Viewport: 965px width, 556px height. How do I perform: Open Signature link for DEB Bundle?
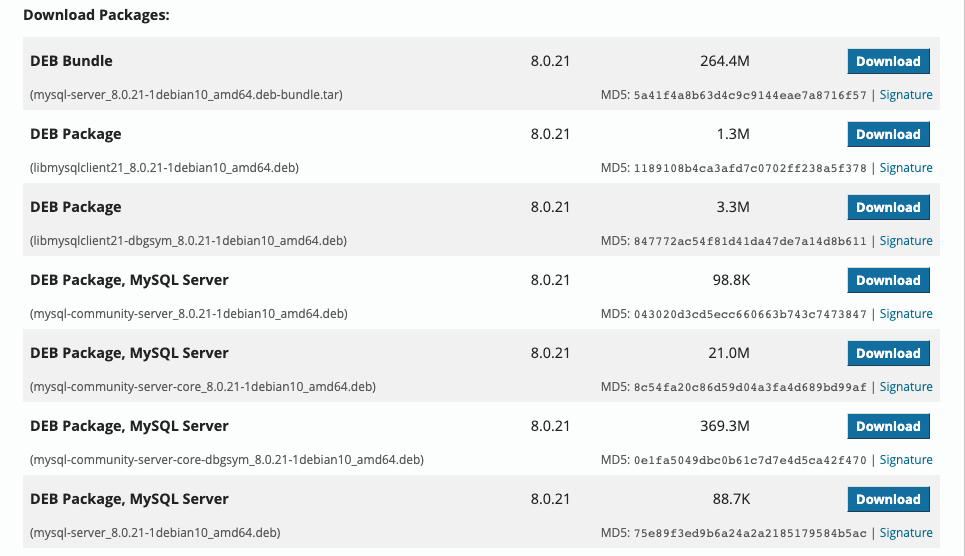906,95
